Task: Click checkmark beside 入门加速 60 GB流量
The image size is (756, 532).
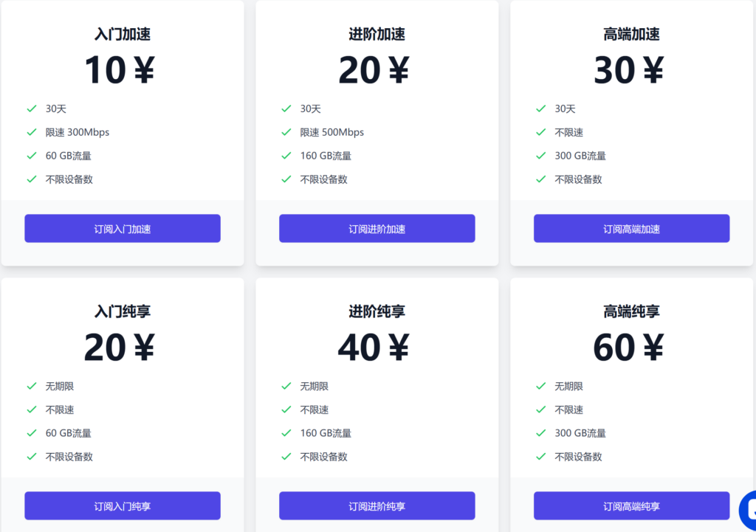Action: [x=32, y=156]
